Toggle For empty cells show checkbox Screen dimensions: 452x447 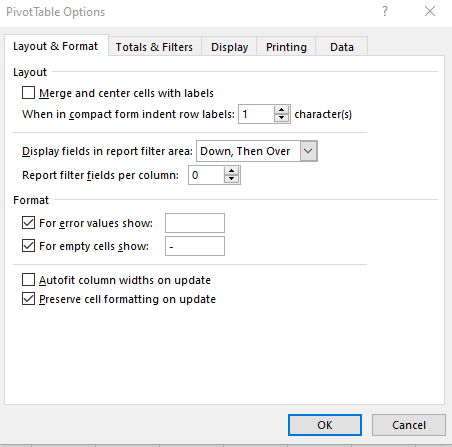[x=28, y=246]
